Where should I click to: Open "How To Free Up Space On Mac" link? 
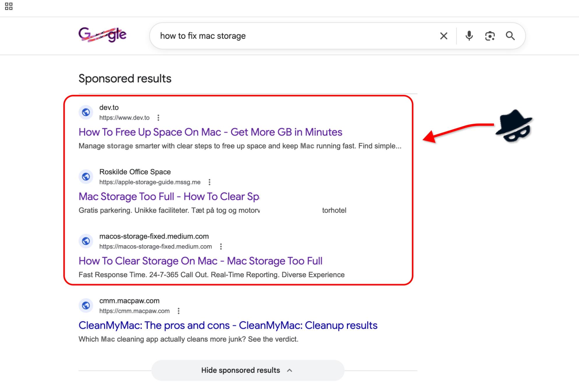pyautogui.click(x=210, y=132)
